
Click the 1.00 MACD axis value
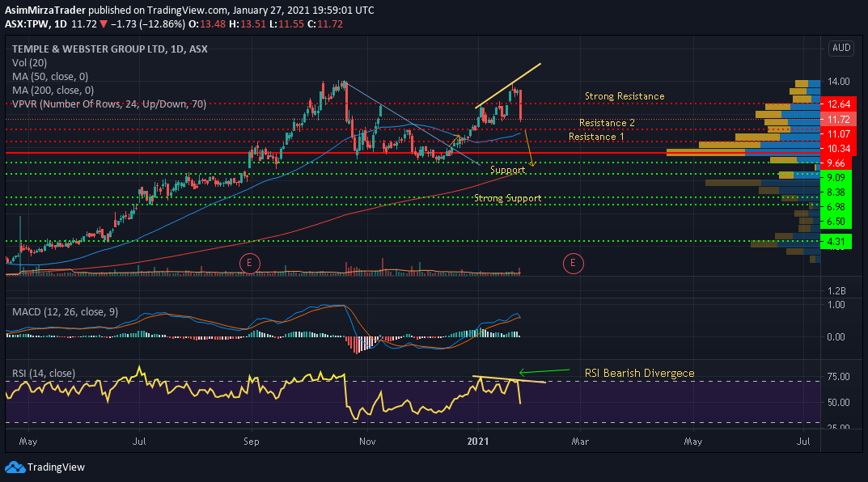pyautogui.click(x=836, y=305)
